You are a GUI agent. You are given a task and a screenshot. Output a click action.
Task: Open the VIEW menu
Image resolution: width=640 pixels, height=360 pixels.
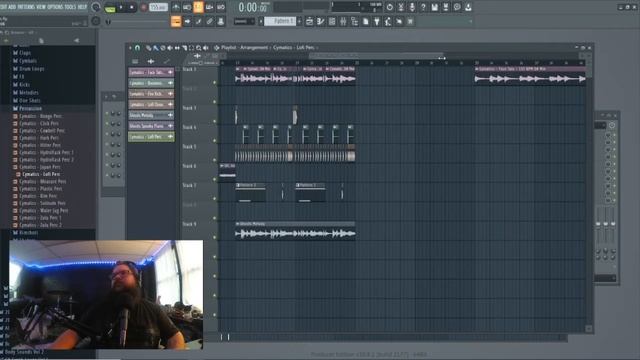point(41,7)
